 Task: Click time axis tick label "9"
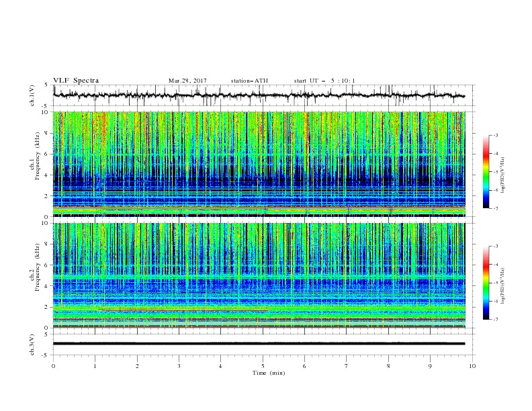tap(430, 366)
